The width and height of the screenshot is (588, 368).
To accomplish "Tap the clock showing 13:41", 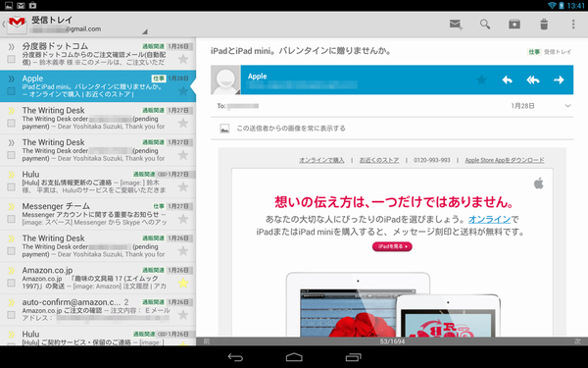I will pyautogui.click(x=575, y=6).
